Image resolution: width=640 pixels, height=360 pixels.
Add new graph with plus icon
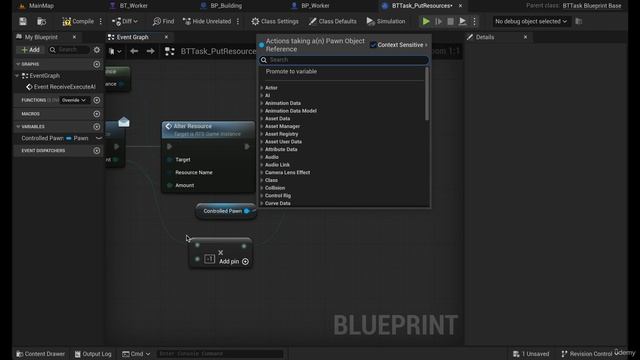tap(97, 64)
